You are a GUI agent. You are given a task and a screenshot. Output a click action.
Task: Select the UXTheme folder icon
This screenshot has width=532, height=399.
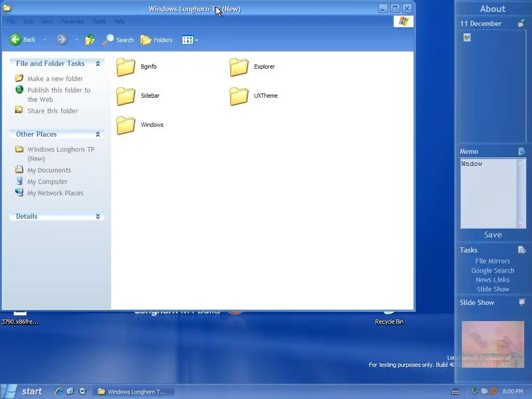click(239, 96)
